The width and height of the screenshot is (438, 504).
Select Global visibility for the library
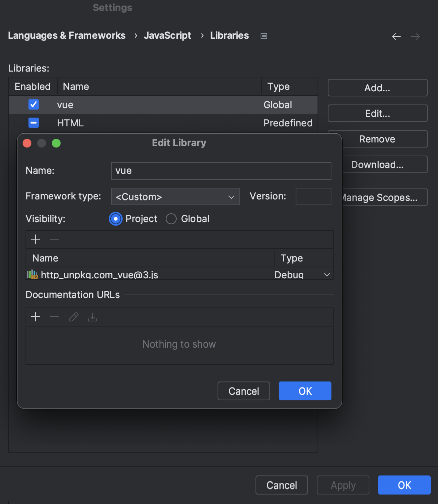point(171,219)
